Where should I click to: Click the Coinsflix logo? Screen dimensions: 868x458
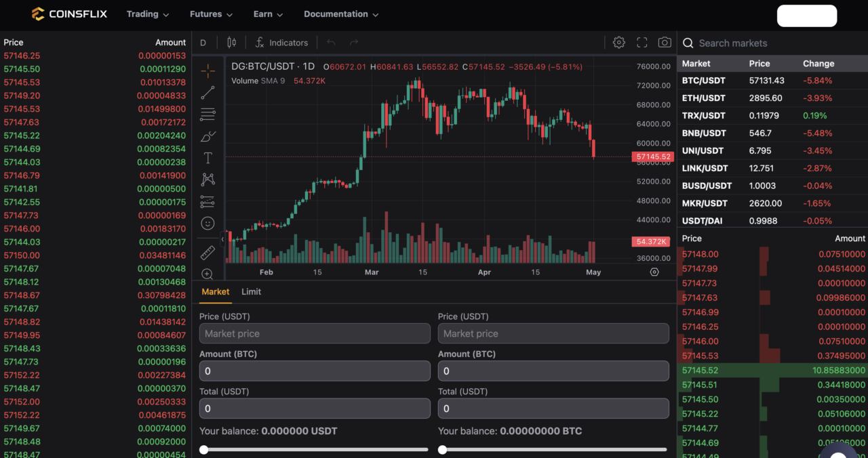point(69,14)
